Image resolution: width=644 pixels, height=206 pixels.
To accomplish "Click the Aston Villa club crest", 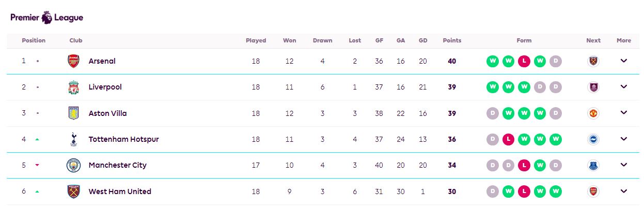I will pos(74,113).
